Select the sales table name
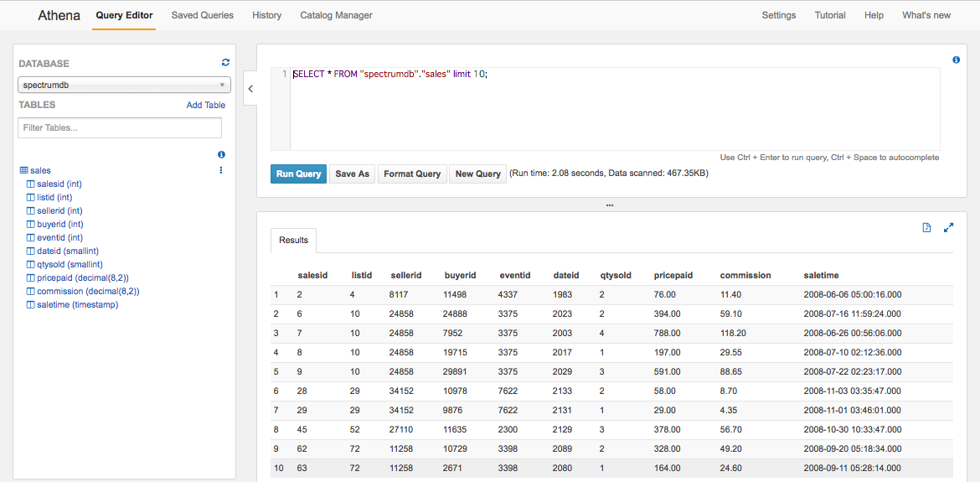This screenshot has width=980, height=482. [x=41, y=170]
